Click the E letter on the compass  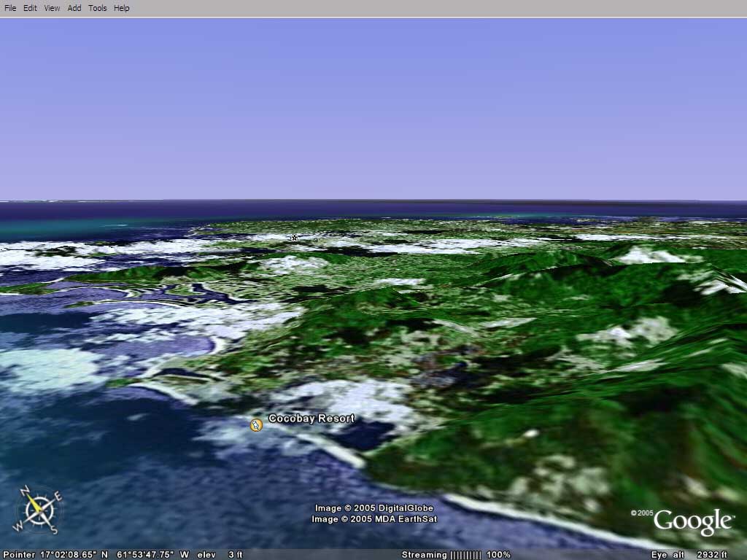tap(58, 497)
